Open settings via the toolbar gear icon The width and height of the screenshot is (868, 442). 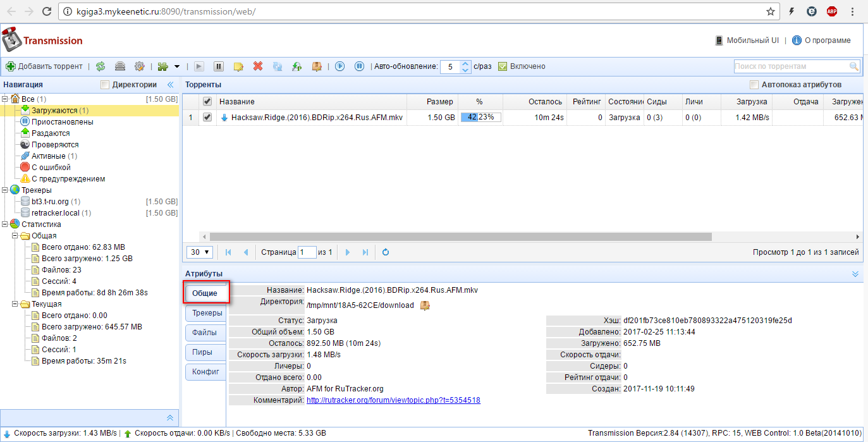tap(140, 66)
